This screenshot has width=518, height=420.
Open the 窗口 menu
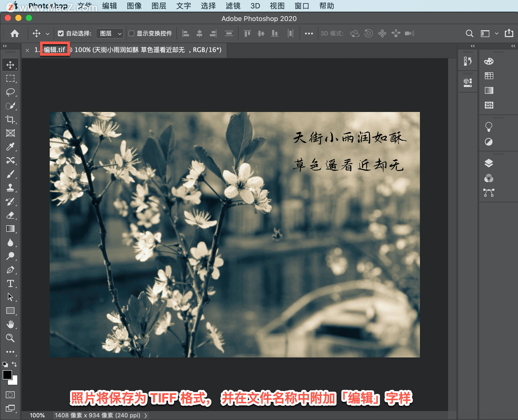302,6
